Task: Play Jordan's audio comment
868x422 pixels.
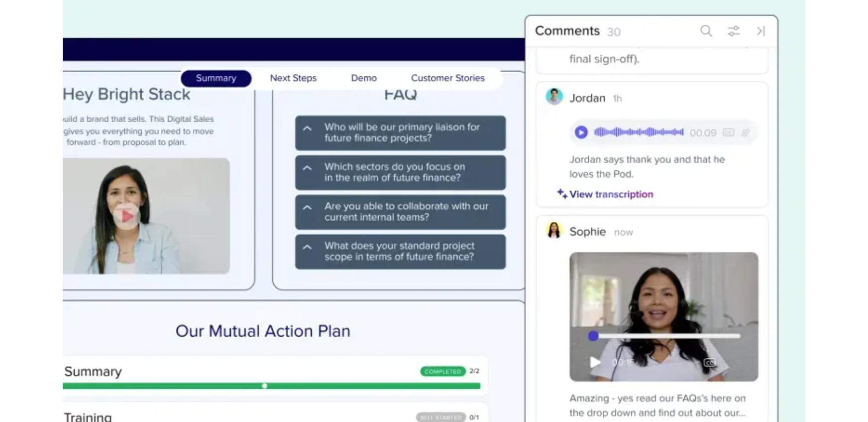Action: coord(581,133)
